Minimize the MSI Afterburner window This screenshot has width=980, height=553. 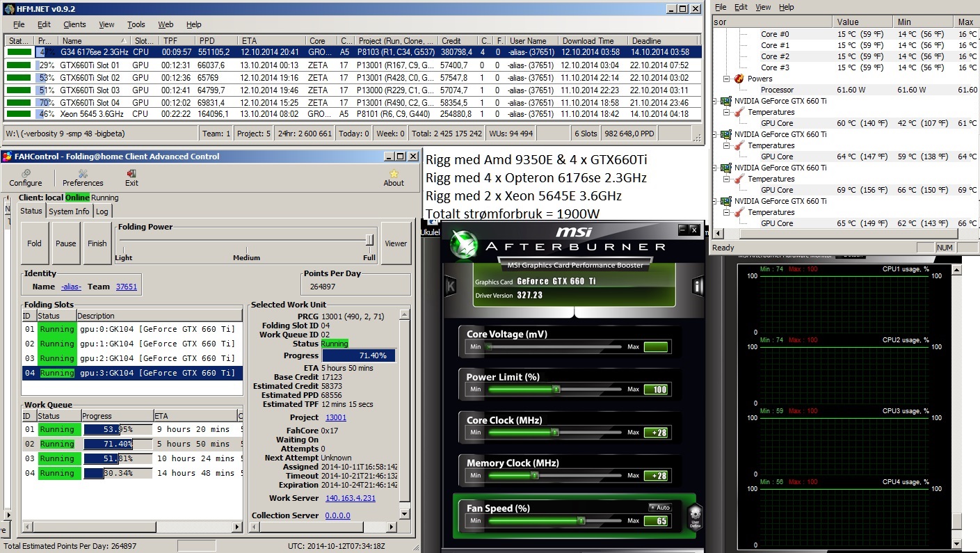[x=682, y=229]
